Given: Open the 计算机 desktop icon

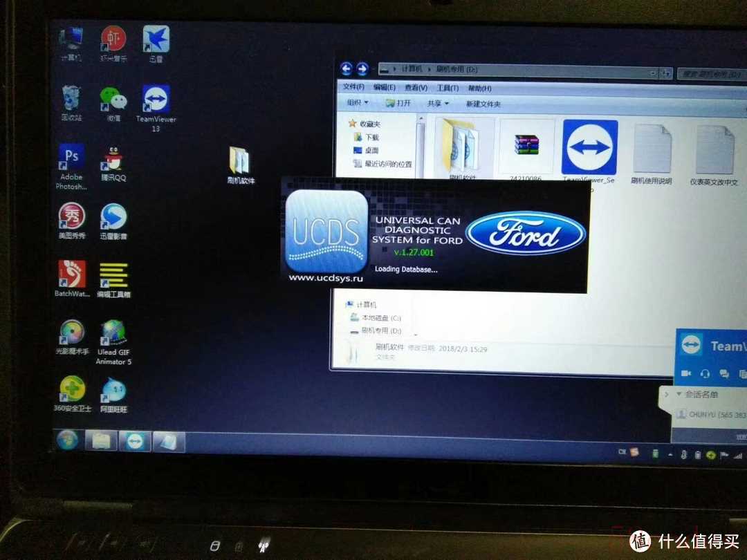Looking at the screenshot, I should click(x=71, y=44).
